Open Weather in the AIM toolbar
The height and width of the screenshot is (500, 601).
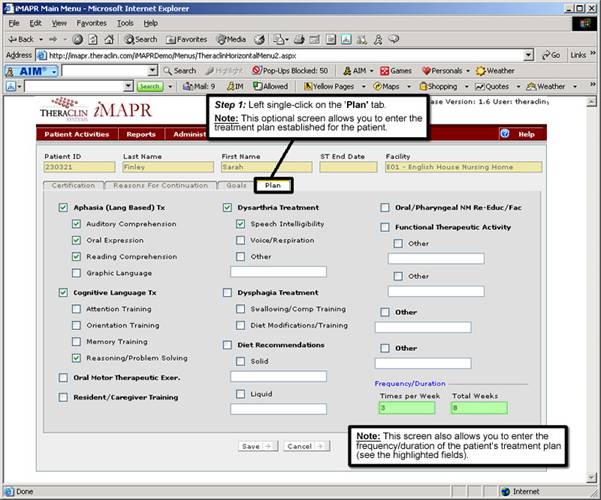pyautogui.click(x=495, y=71)
